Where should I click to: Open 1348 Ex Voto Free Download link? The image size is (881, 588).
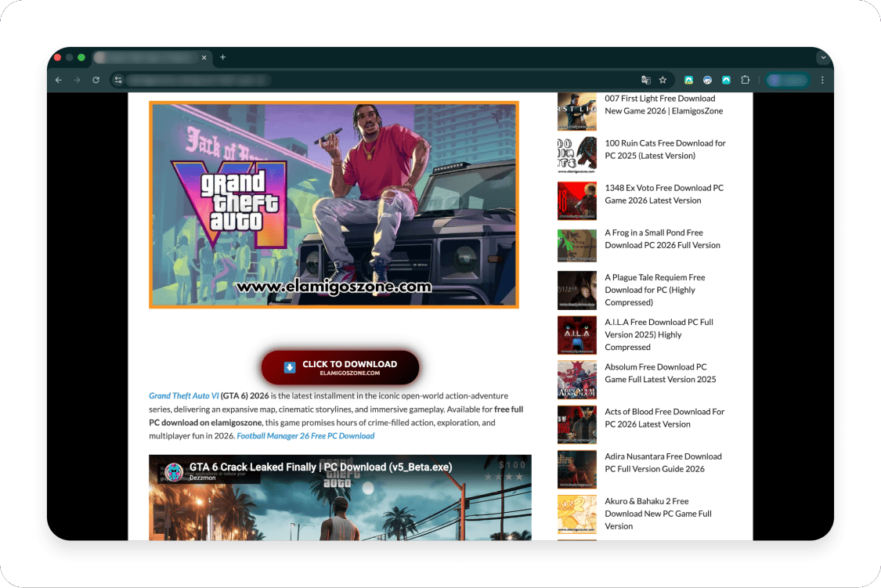(x=664, y=194)
